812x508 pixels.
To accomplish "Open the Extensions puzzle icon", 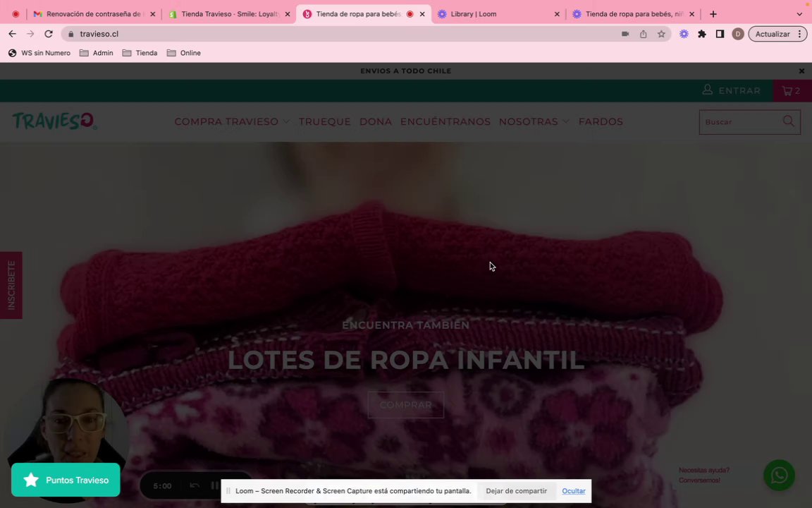I will [702, 34].
